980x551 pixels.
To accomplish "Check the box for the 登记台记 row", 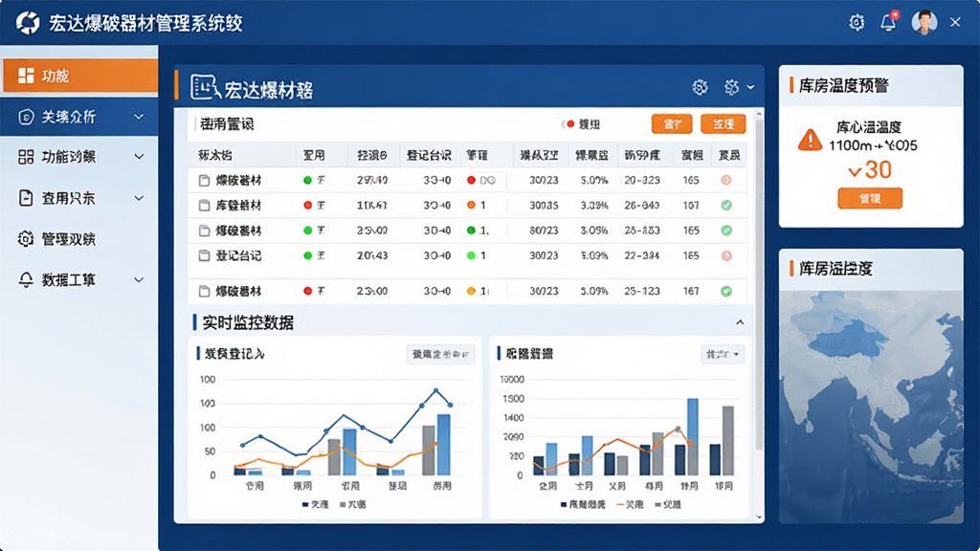I will (204, 255).
